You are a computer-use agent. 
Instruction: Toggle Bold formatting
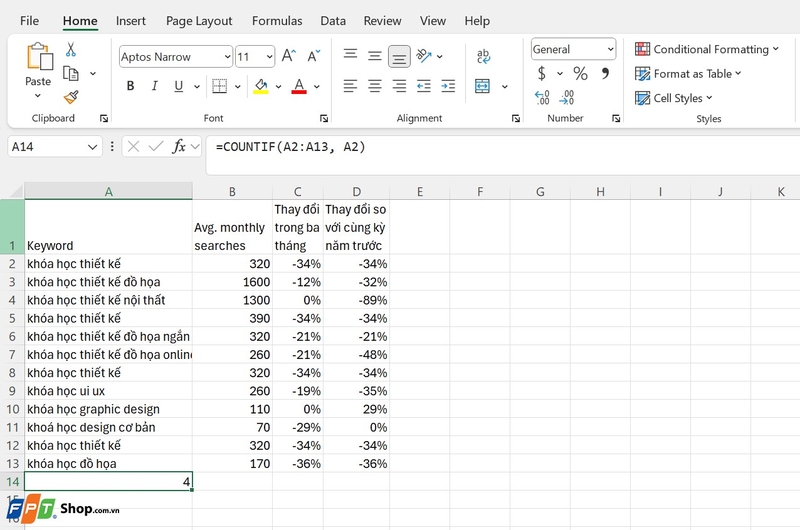coord(131,86)
